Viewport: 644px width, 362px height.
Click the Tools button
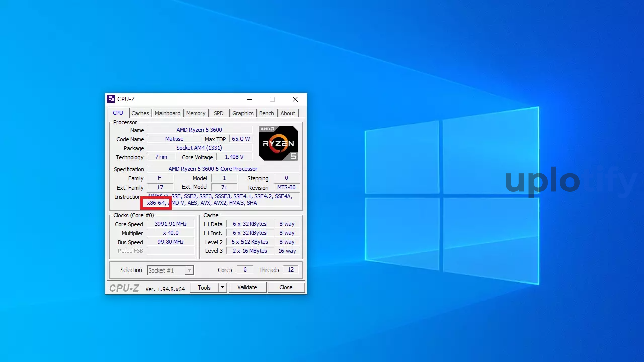pos(204,287)
